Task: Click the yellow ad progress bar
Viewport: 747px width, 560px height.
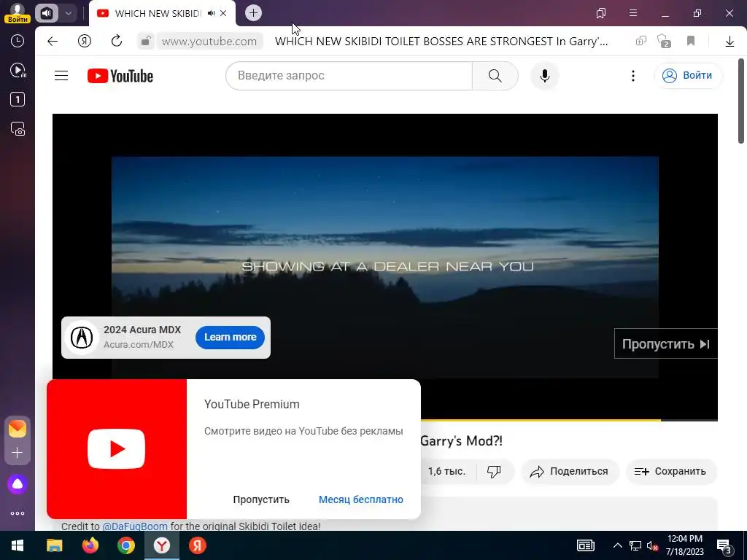Action: (x=541, y=421)
